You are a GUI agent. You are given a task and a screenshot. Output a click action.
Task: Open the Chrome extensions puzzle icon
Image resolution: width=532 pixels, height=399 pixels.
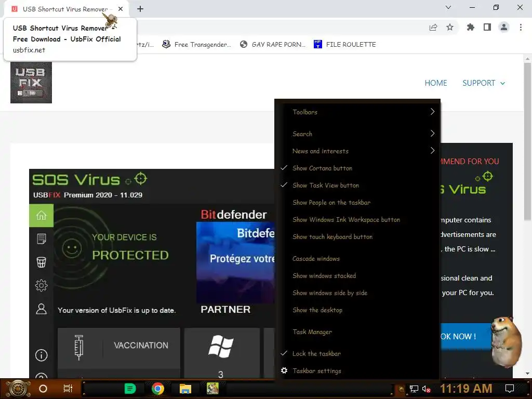(471, 27)
